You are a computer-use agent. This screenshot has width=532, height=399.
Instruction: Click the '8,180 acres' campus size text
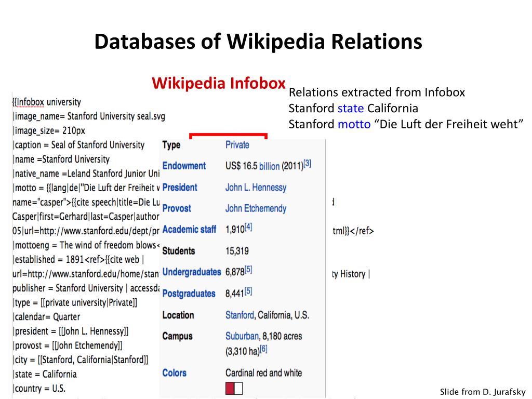(x=282, y=336)
